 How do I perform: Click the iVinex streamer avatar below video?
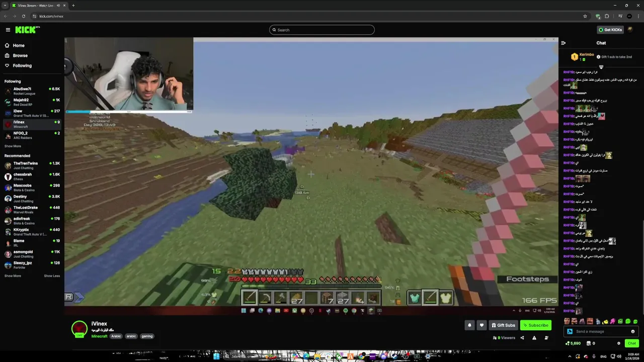pyautogui.click(x=79, y=329)
